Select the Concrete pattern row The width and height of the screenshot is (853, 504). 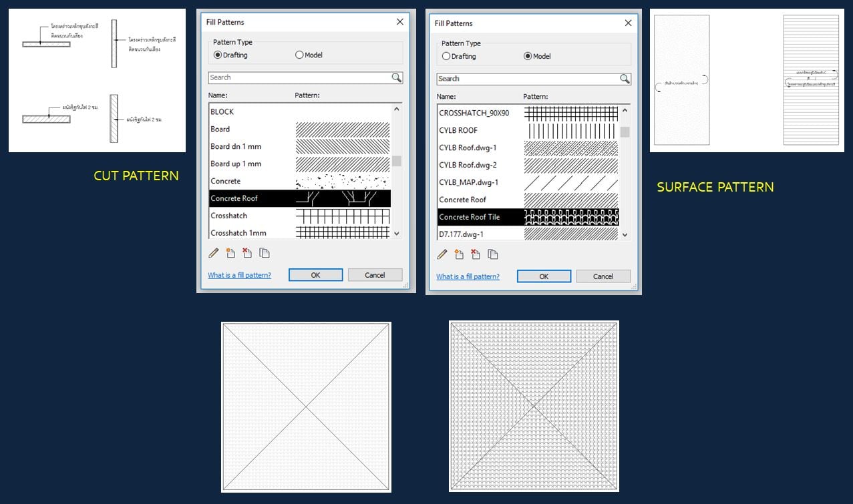click(x=300, y=181)
